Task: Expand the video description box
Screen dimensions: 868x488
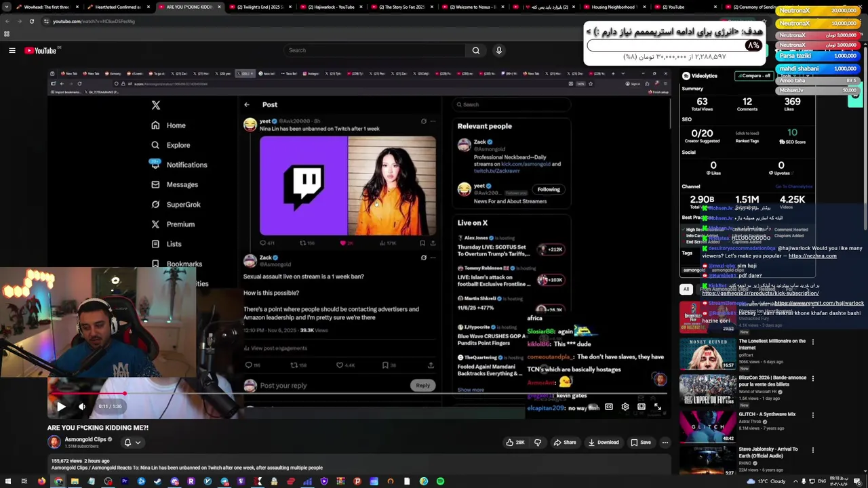Action: [359, 464]
